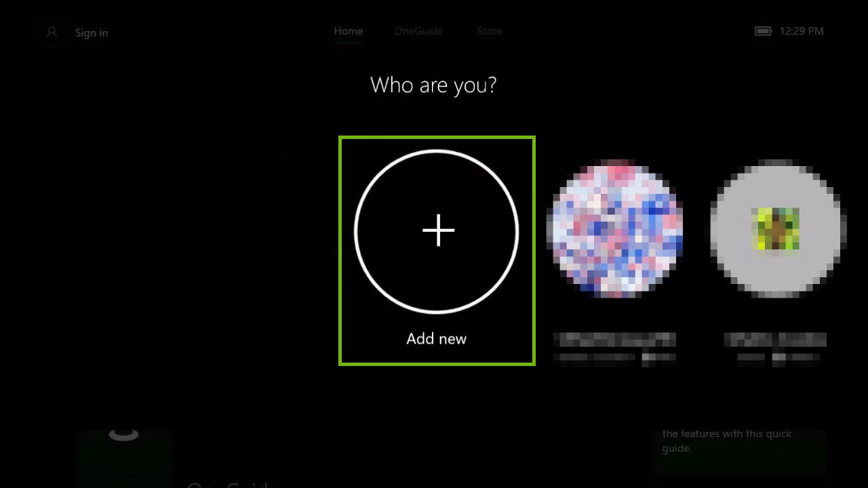The width and height of the screenshot is (868, 488).
Task: Select the Add new profile tile
Action: click(437, 251)
